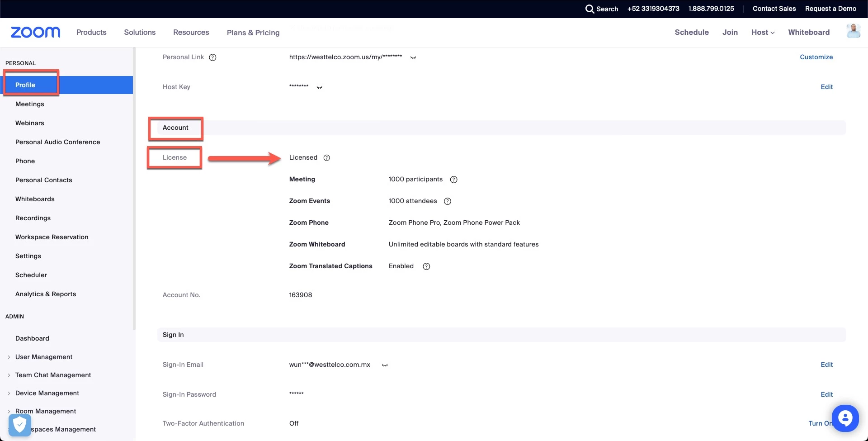
Task: Edit the Host Key
Action: coord(826,87)
